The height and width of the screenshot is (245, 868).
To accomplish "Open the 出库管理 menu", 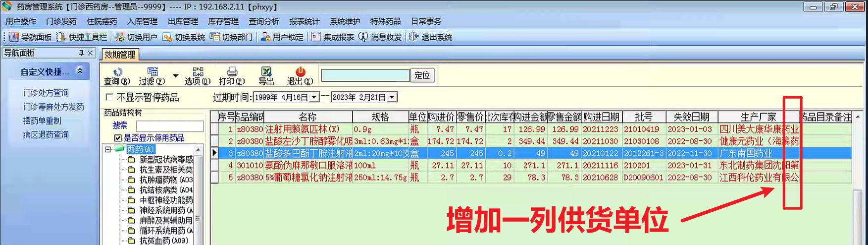I will pos(183,21).
